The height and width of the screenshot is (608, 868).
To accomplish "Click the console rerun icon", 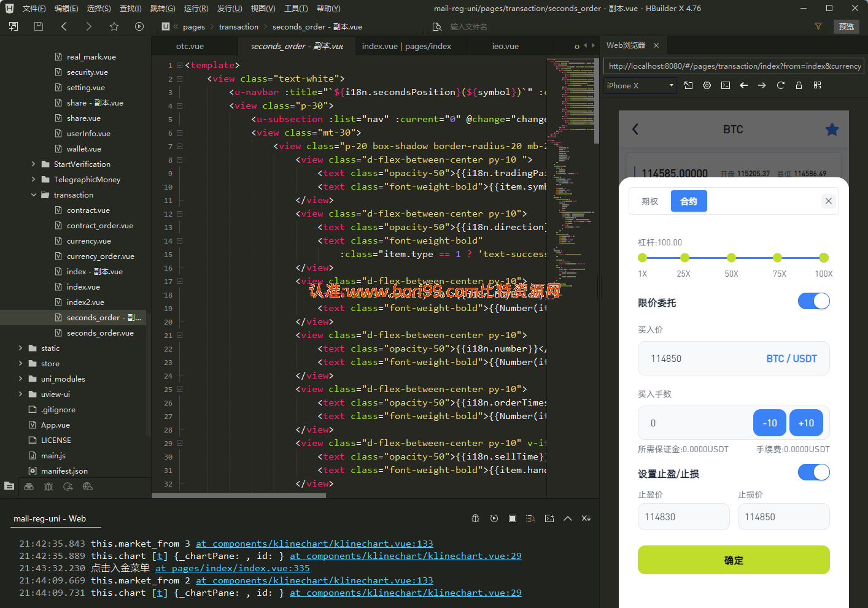I will [494, 518].
